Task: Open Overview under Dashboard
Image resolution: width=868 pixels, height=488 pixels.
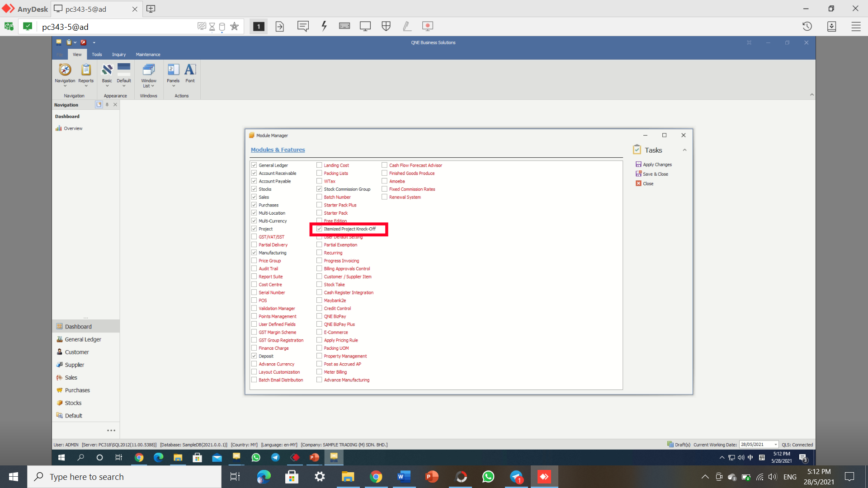Action: click(x=73, y=128)
